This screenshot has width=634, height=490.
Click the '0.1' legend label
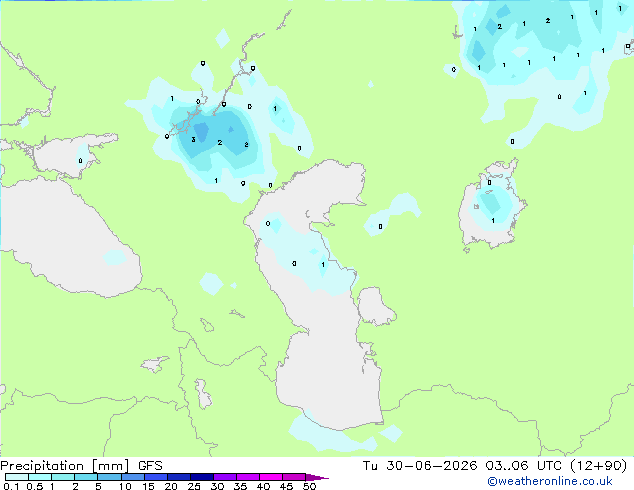coord(11,486)
